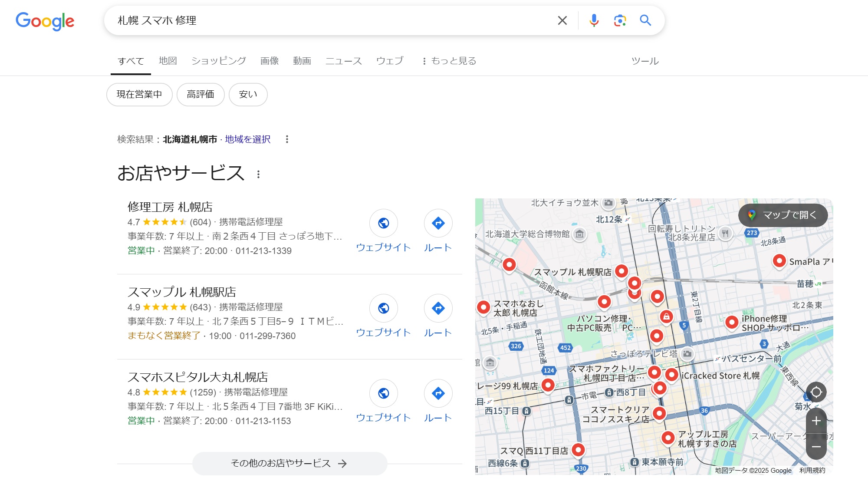Screen dimensions: 868x491
Task: Open the ツール options
Action: click(644, 61)
